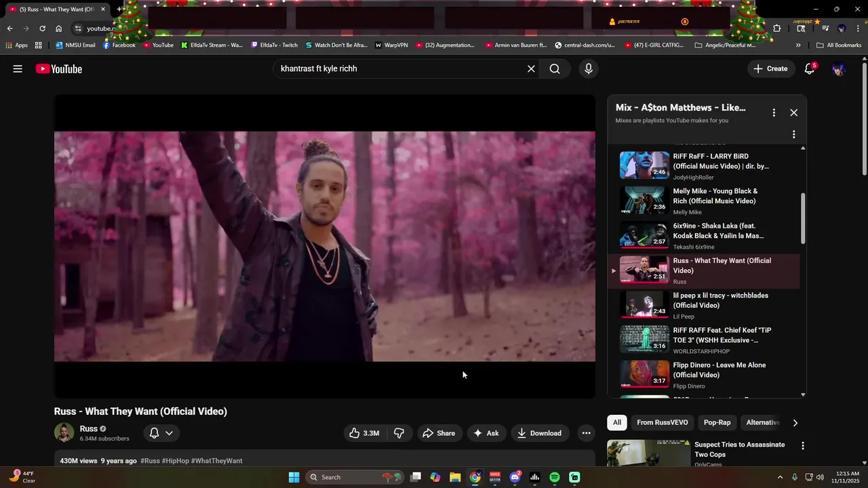Open the #Russ hashtag link
This screenshot has width=868, height=488.
tap(150, 461)
